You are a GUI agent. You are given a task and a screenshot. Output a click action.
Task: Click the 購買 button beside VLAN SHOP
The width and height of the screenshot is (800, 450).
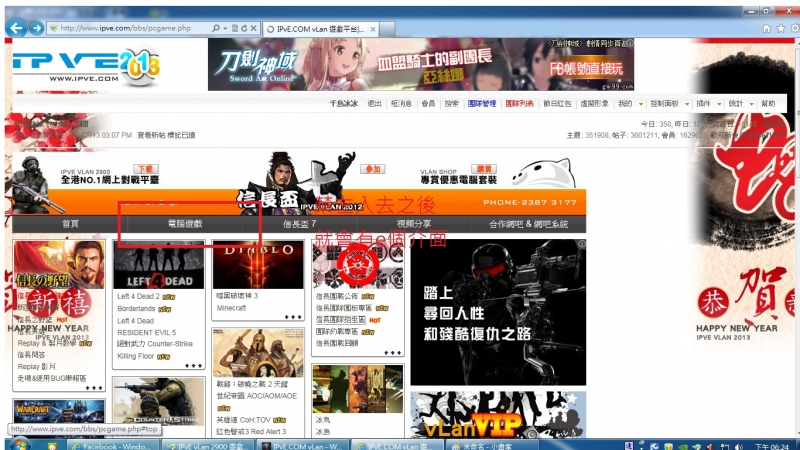click(x=484, y=169)
